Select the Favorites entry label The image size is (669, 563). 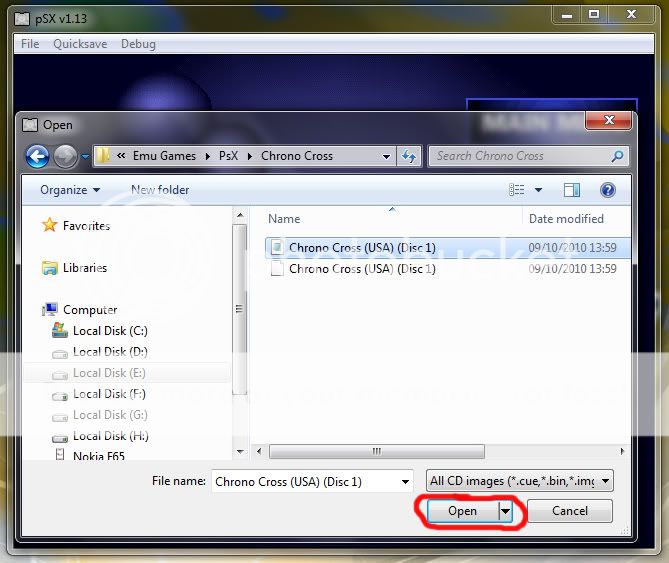click(86, 226)
